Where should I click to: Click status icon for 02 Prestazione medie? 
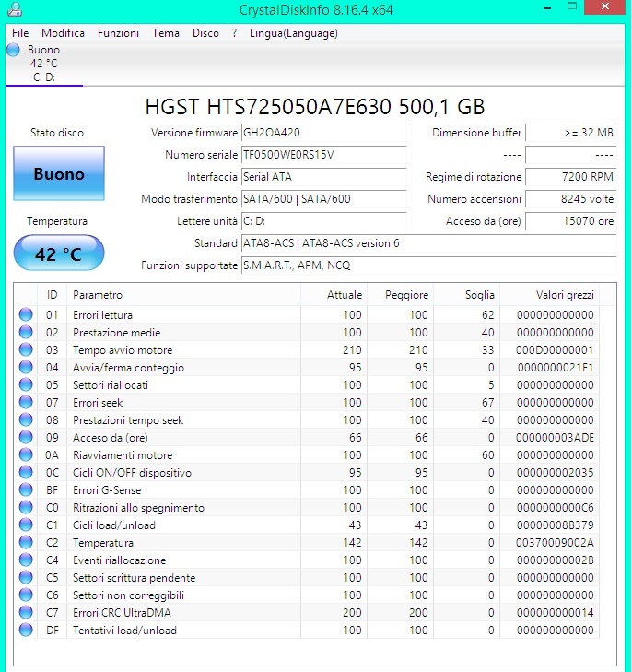[26, 332]
